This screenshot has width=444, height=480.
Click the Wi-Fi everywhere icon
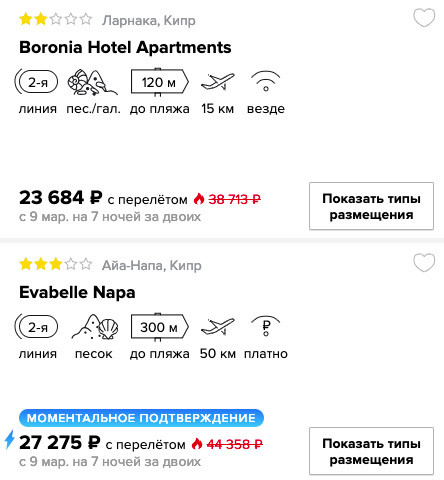tap(265, 81)
